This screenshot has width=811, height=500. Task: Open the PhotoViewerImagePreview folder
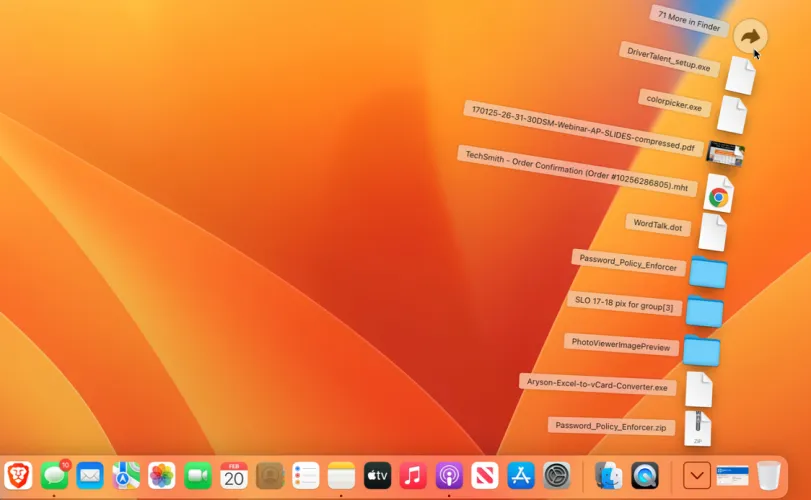701,350
